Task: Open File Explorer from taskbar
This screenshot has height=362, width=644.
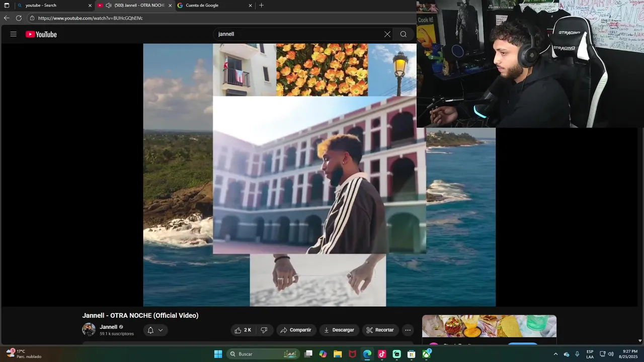Action: click(338, 354)
